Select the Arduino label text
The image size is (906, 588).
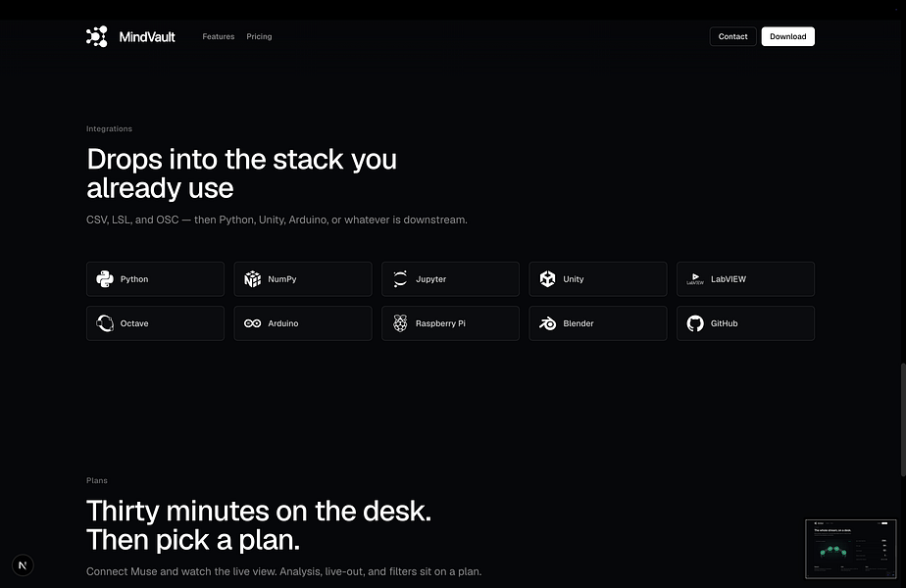tap(283, 323)
